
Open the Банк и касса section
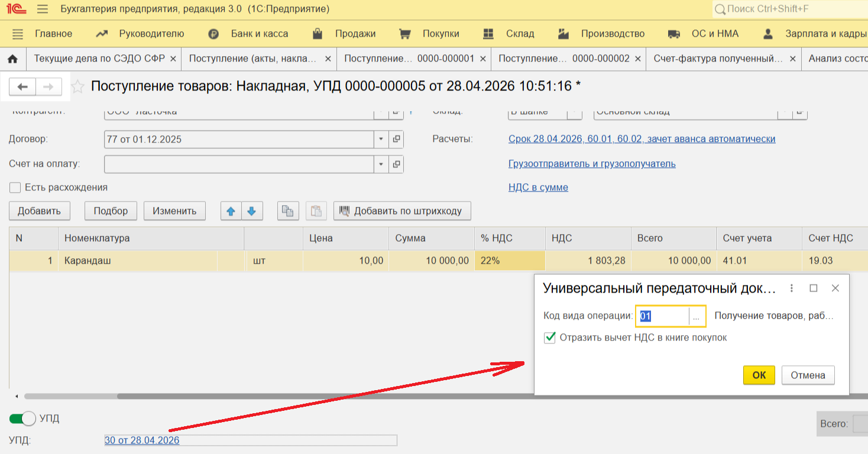(260, 34)
